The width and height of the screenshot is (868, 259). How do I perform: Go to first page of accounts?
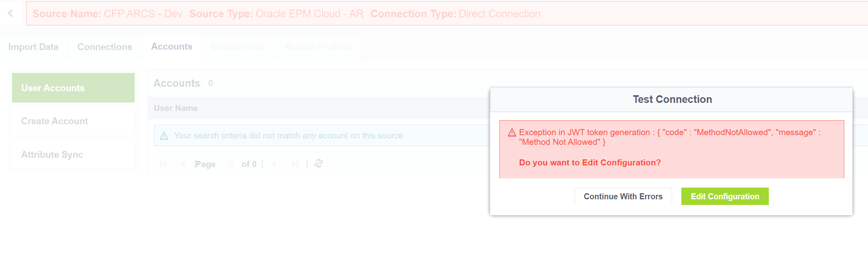point(163,164)
